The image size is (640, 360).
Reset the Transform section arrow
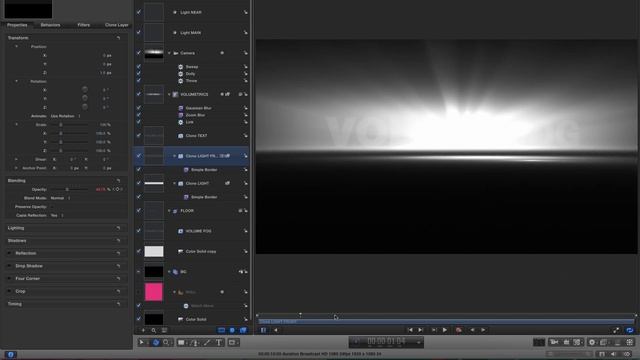[x=118, y=38]
